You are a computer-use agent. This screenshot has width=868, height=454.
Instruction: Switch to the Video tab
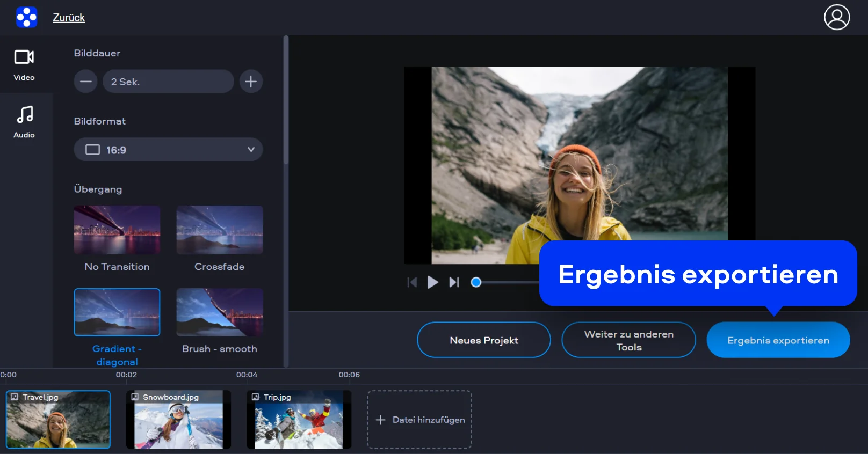24,64
